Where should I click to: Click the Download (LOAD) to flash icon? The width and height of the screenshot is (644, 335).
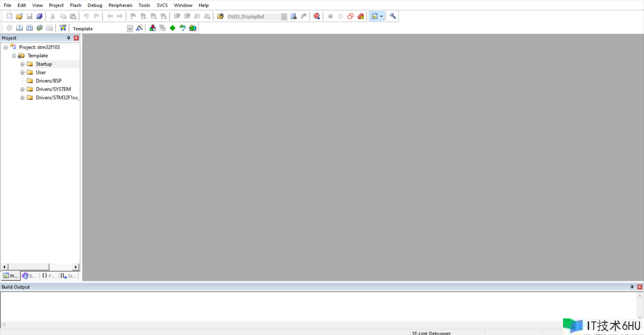(x=63, y=28)
